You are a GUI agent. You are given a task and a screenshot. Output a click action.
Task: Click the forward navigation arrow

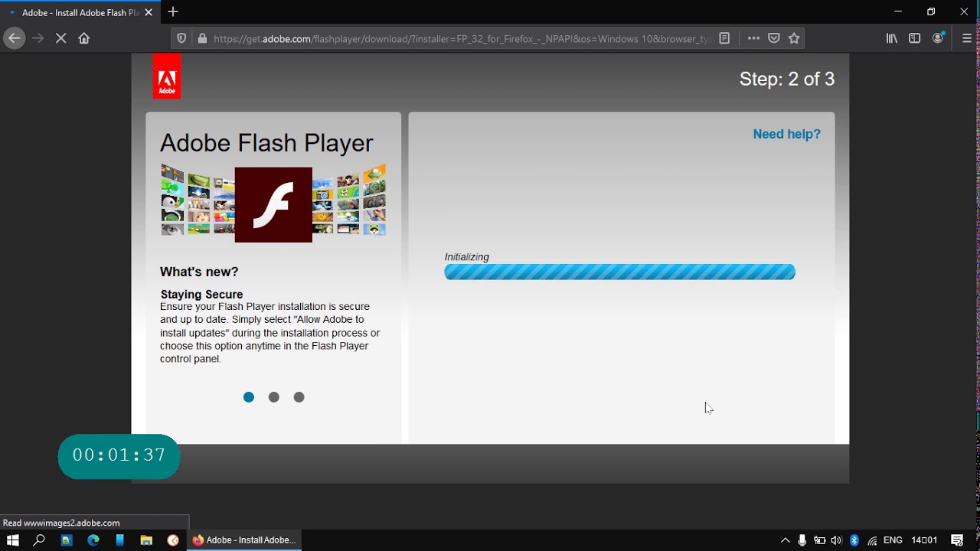click(38, 38)
